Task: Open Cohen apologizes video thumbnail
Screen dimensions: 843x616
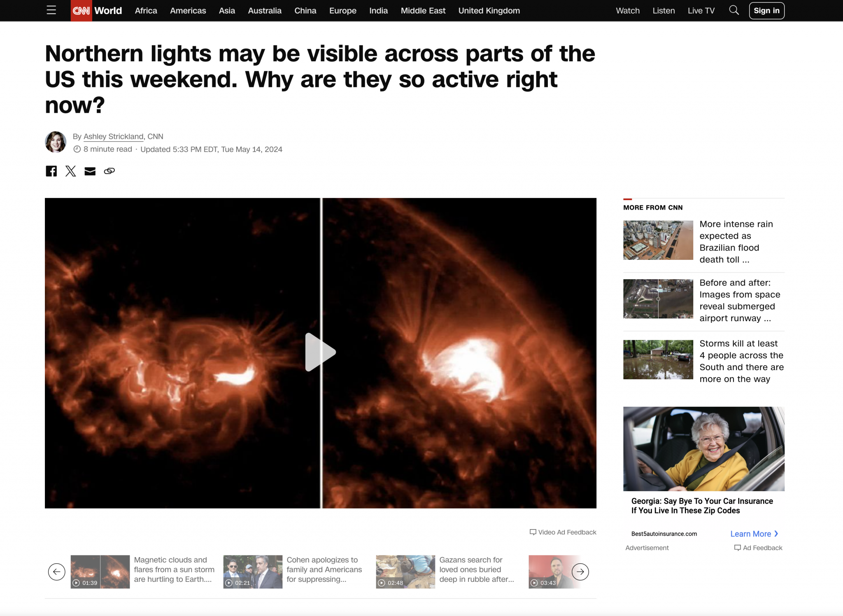Action: pos(253,572)
